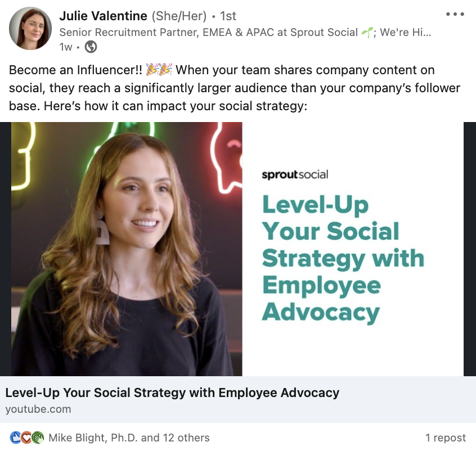The width and height of the screenshot is (476, 451).
Task: Open the link title 'Level-Up Your Social Strategy with Employee Advocacy'
Action: (172, 393)
